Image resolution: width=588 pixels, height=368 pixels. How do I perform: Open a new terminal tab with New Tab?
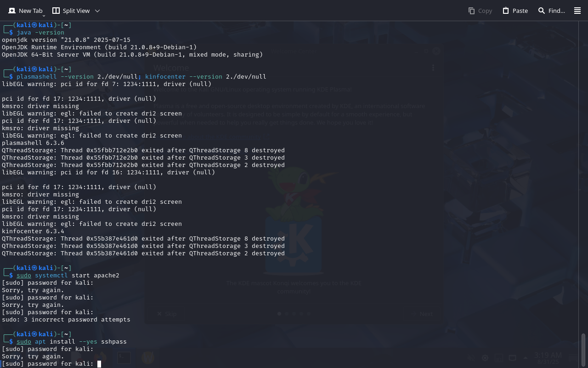coord(25,11)
